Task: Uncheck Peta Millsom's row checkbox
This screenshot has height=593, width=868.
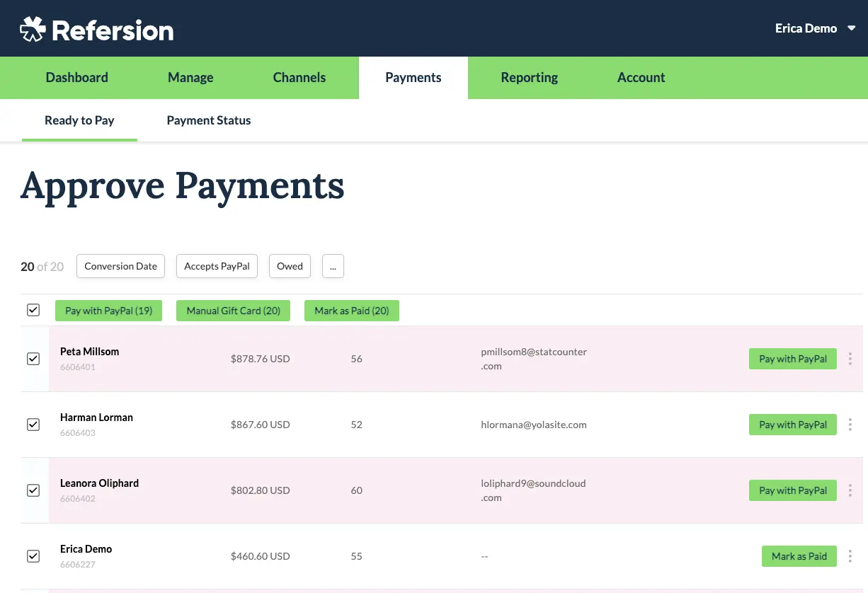Action: click(33, 359)
